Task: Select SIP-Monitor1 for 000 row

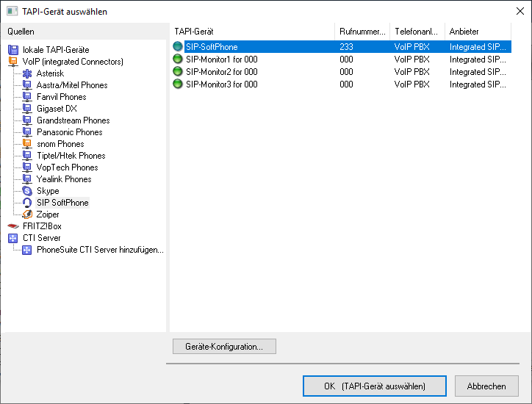Action: click(221, 59)
